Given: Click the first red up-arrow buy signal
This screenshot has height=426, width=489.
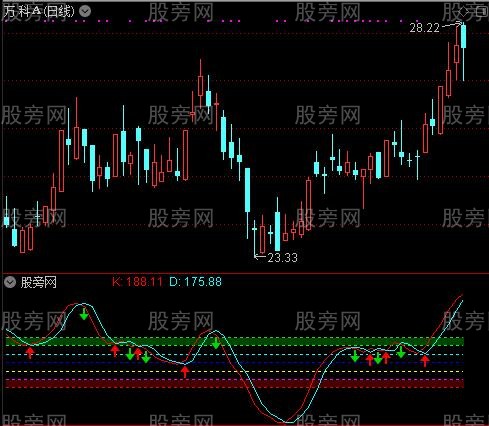Looking at the screenshot, I should (30, 352).
